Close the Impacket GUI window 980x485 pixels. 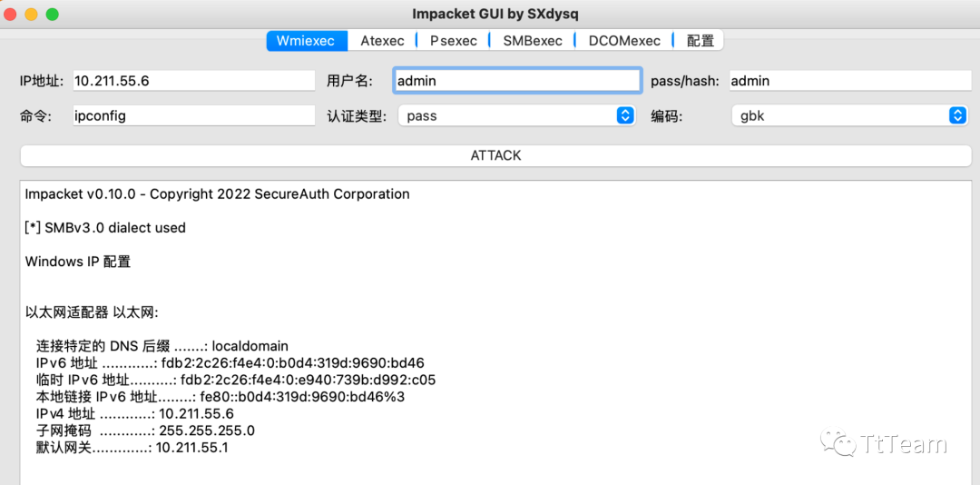pyautogui.click(x=11, y=15)
